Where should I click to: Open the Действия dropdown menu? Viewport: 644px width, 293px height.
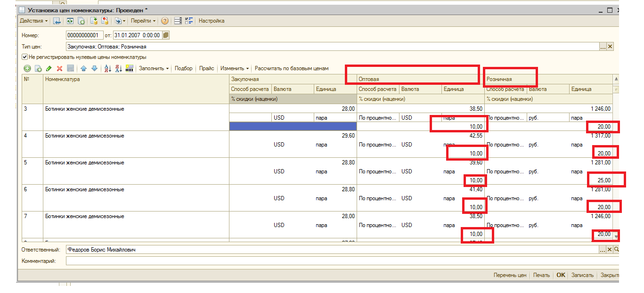33,21
